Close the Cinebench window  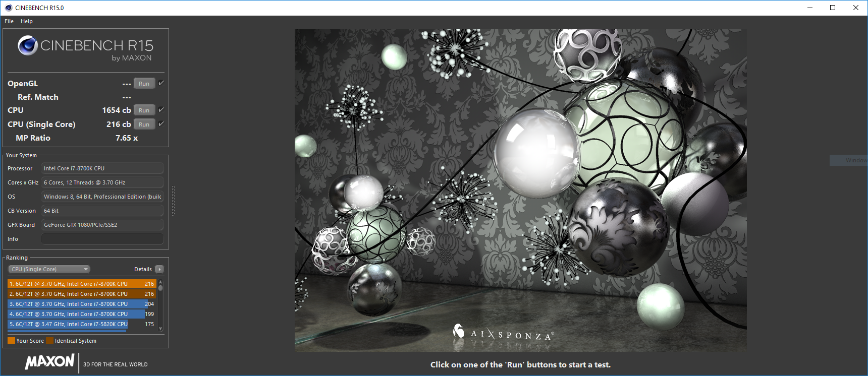pyautogui.click(x=856, y=8)
